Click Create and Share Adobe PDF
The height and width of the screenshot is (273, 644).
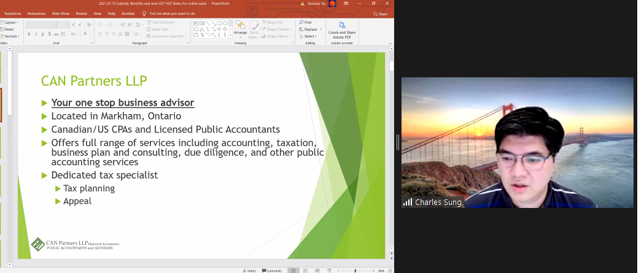pos(342,31)
